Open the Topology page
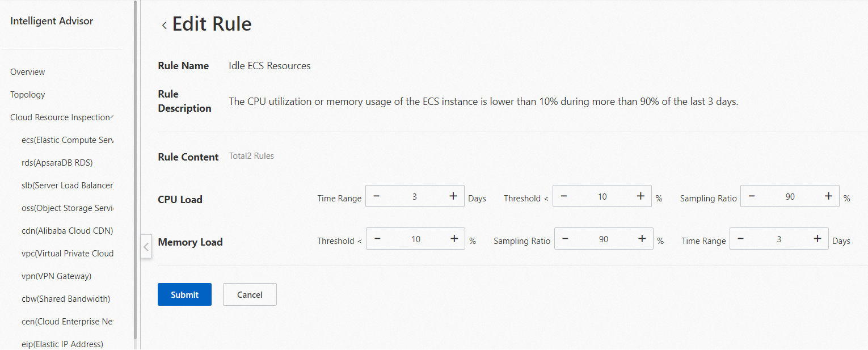The image size is (868, 350). tap(28, 95)
